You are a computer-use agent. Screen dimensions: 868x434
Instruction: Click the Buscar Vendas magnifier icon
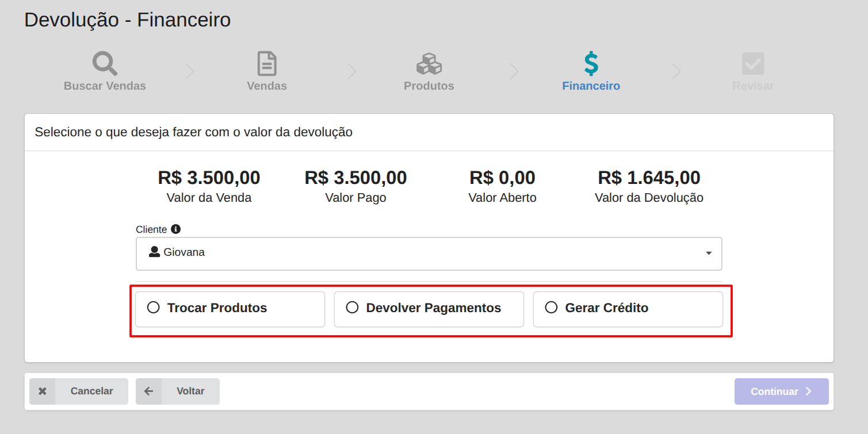coord(105,64)
